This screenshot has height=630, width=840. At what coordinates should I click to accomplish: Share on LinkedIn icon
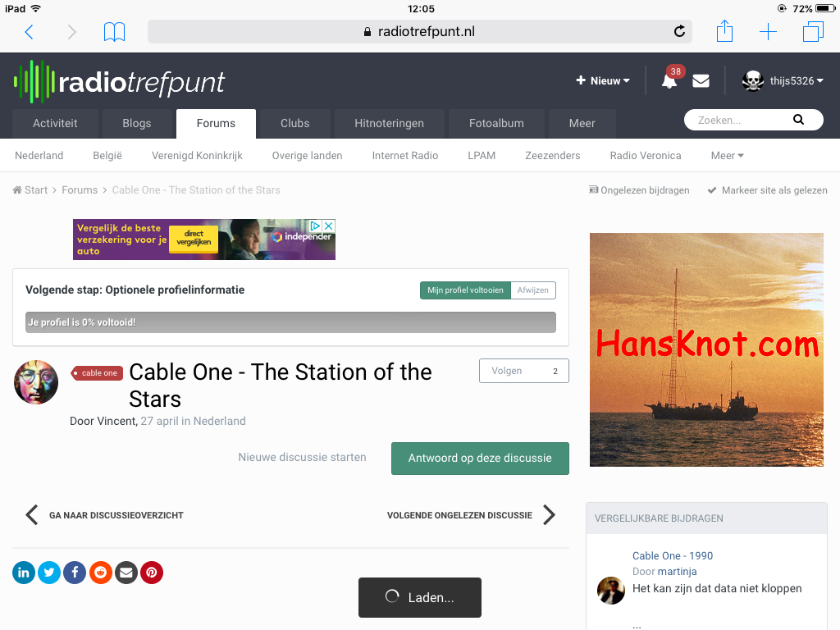pos(24,573)
